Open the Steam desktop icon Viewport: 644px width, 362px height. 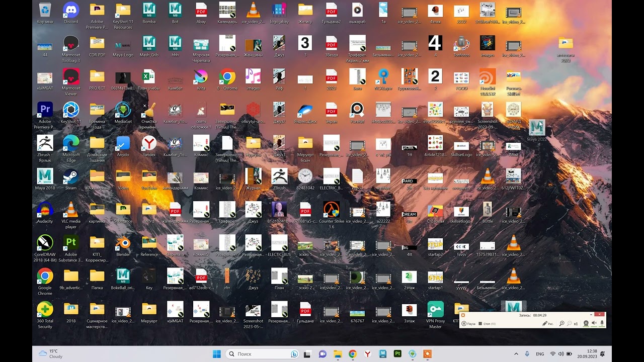click(x=71, y=179)
